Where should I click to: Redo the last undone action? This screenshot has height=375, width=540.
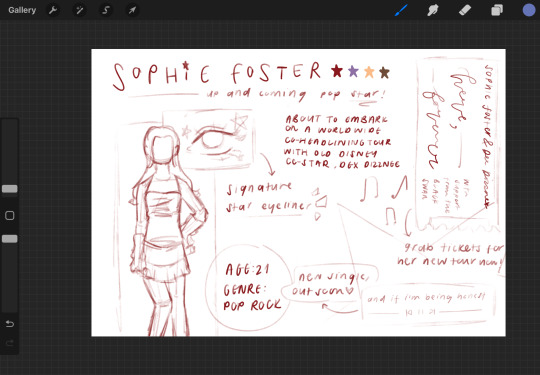tap(10, 343)
